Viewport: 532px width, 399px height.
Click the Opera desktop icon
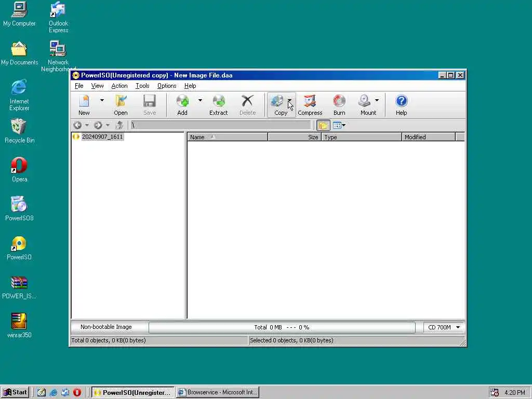click(19, 170)
